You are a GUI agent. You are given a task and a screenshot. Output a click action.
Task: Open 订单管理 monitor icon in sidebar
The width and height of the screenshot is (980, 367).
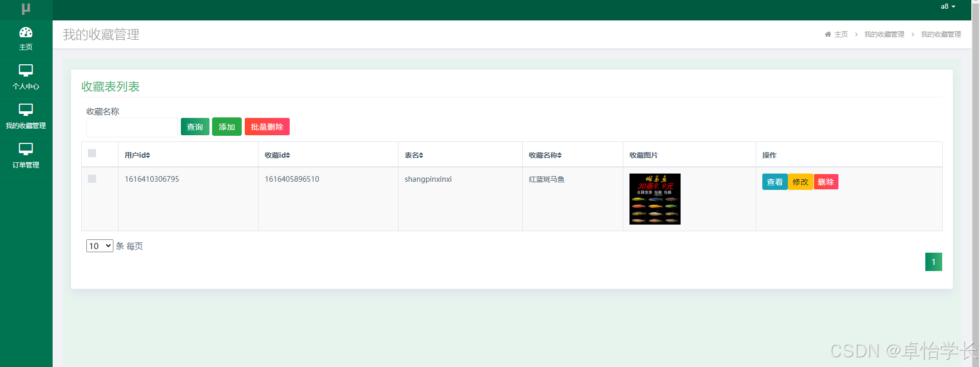tap(26, 149)
